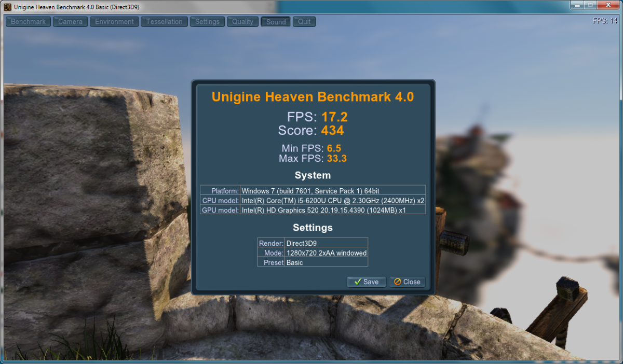Click the green checkmark Save icon
Image resolution: width=623 pixels, height=364 pixels.
pos(358,282)
